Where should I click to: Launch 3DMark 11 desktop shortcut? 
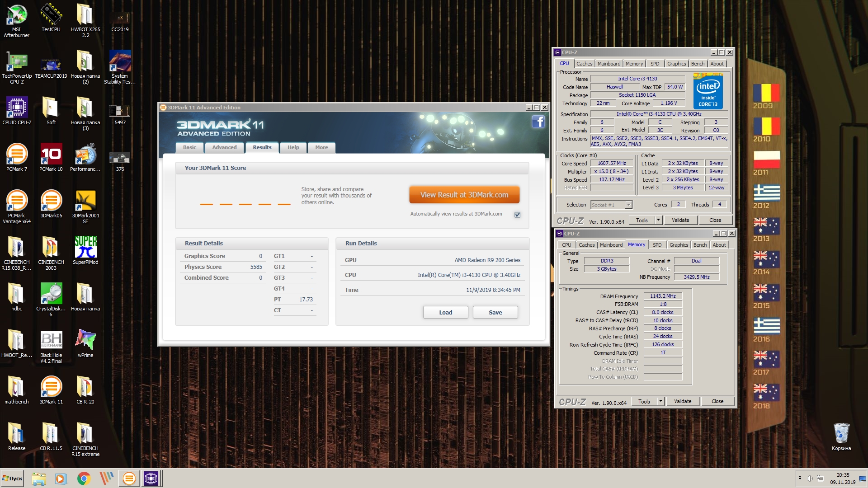pos(51,390)
